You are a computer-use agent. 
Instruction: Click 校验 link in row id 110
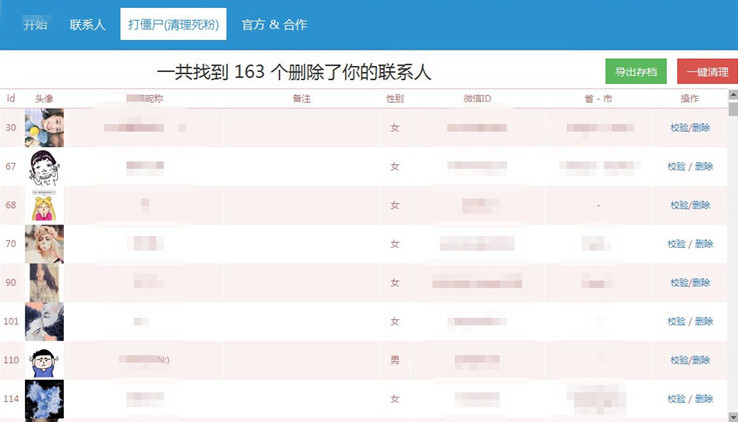677,360
